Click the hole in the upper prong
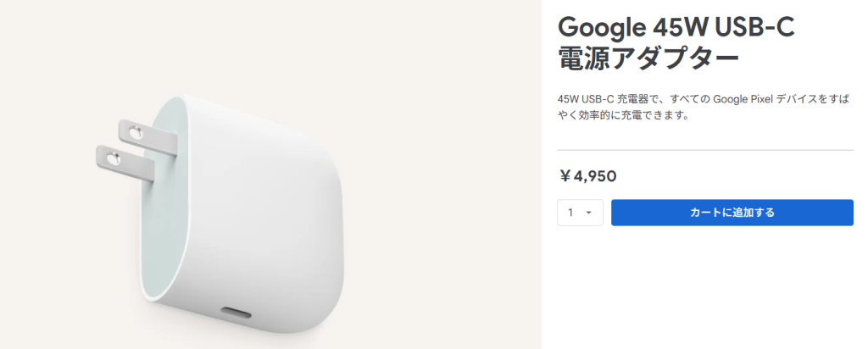Screen dimensions: 868x349 pos(135,133)
